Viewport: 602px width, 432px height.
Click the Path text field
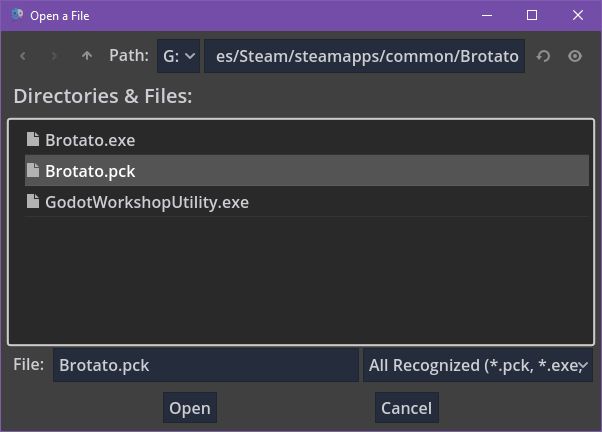pyautogui.click(x=364, y=56)
